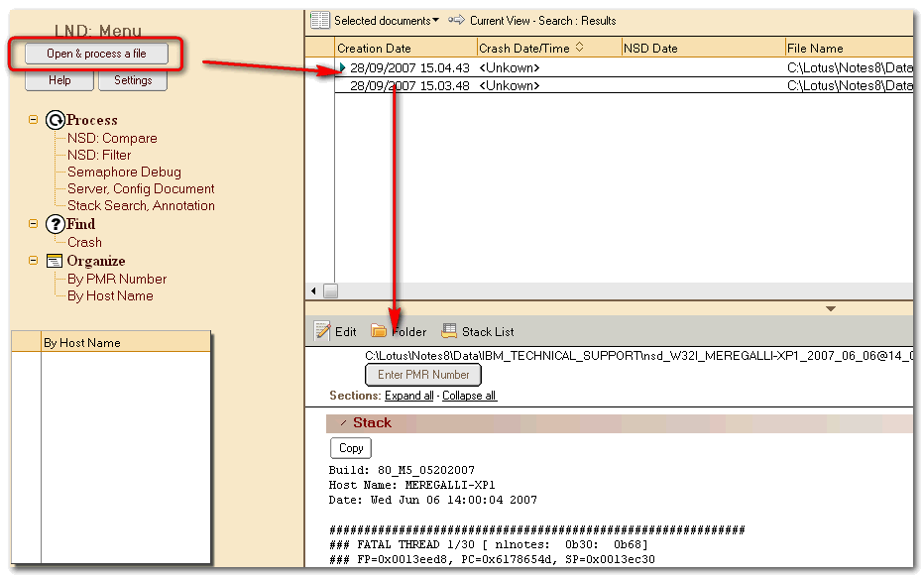The image size is (924, 578).
Task: Click the nsd file path text
Action: 638,356
